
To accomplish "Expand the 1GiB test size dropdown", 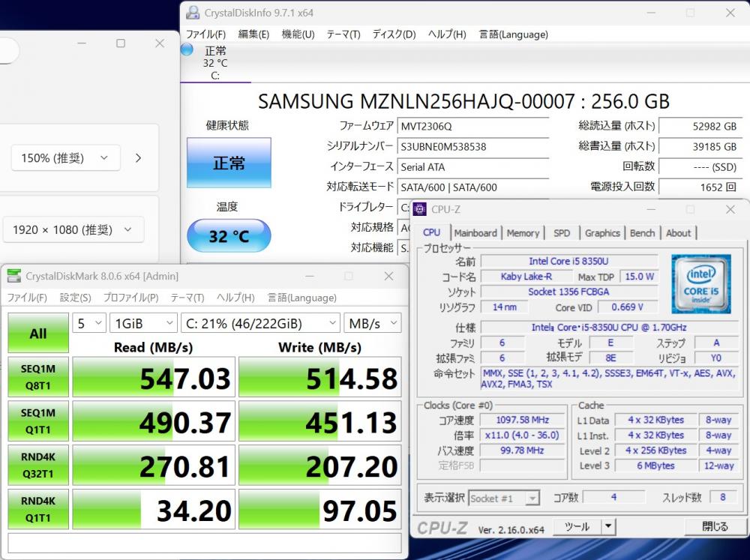I will tap(143, 323).
